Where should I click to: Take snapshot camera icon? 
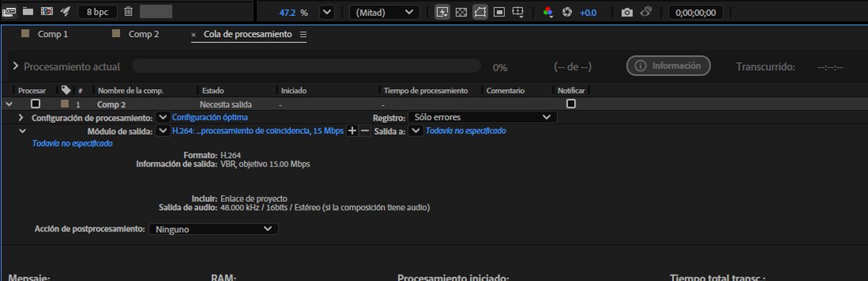627,12
